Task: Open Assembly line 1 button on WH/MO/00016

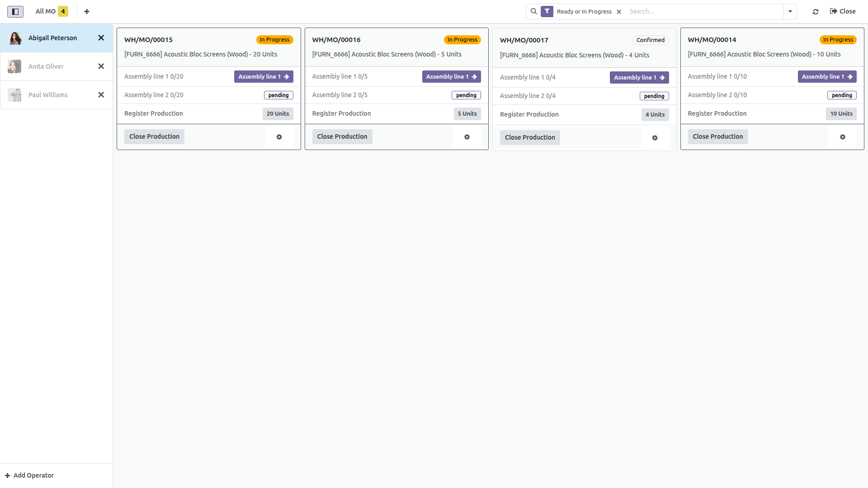Action: (x=451, y=77)
